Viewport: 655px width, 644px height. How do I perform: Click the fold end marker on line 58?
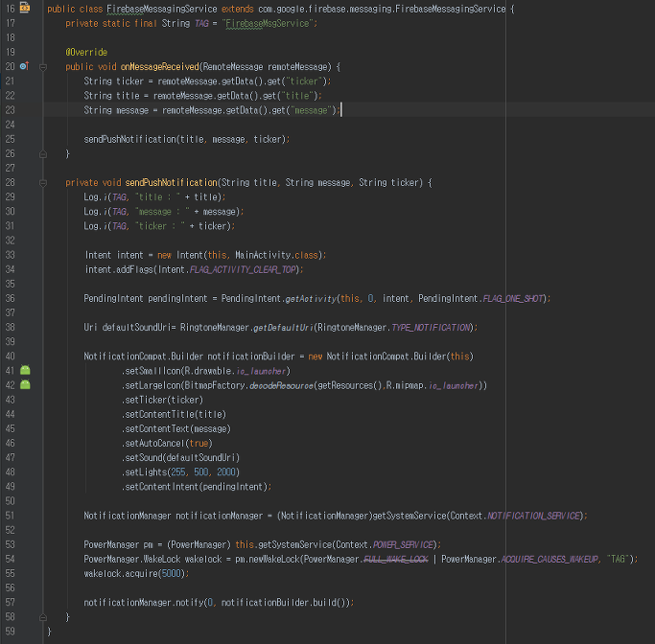pyautogui.click(x=42, y=617)
